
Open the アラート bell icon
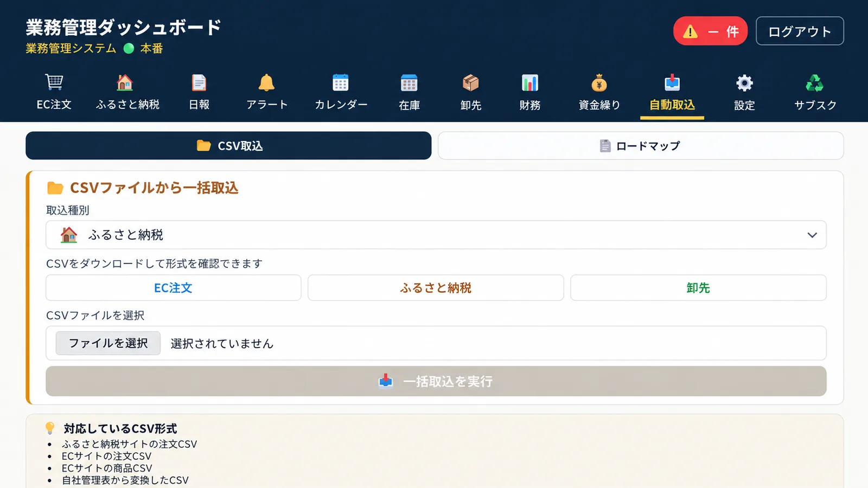tap(266, 82)
